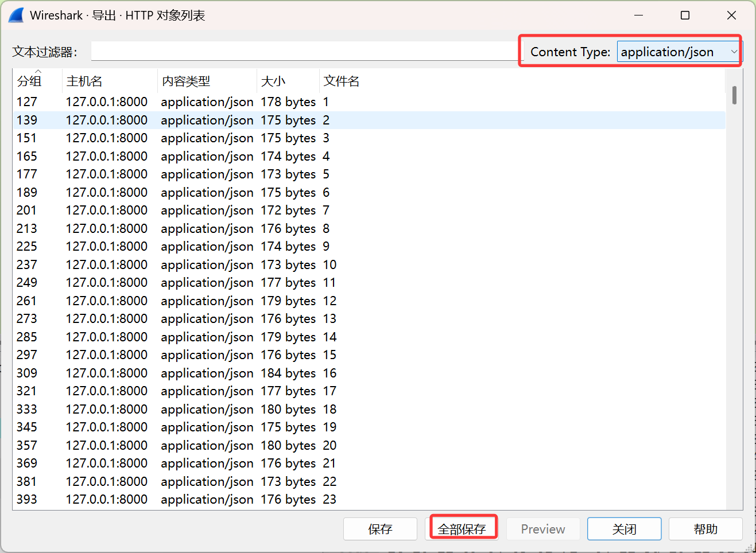Click the 178 bytes size cell
Viewport: 756px width, 553px height.
(x=288, y=102)
